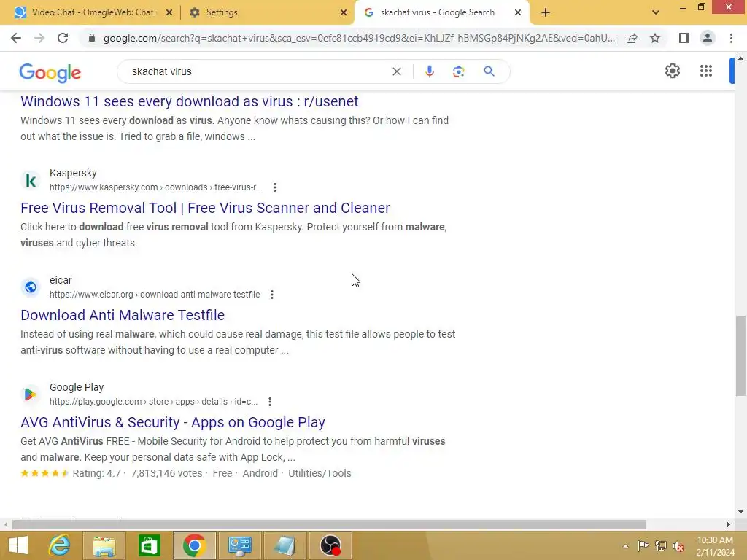Screen dimensions: 747x560
Task: Open the Google apps grid
Action: click(x=706, y=71)
